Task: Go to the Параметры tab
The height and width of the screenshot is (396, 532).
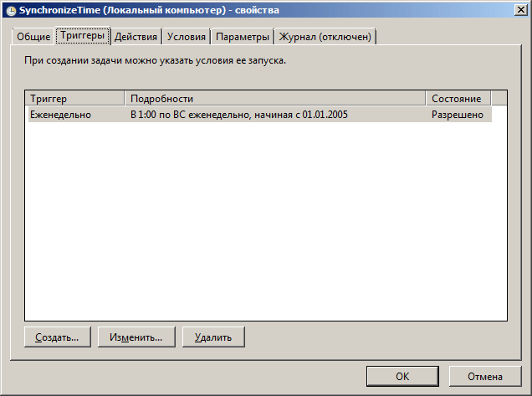Action: pyautogui.click(x=243, y=37)
